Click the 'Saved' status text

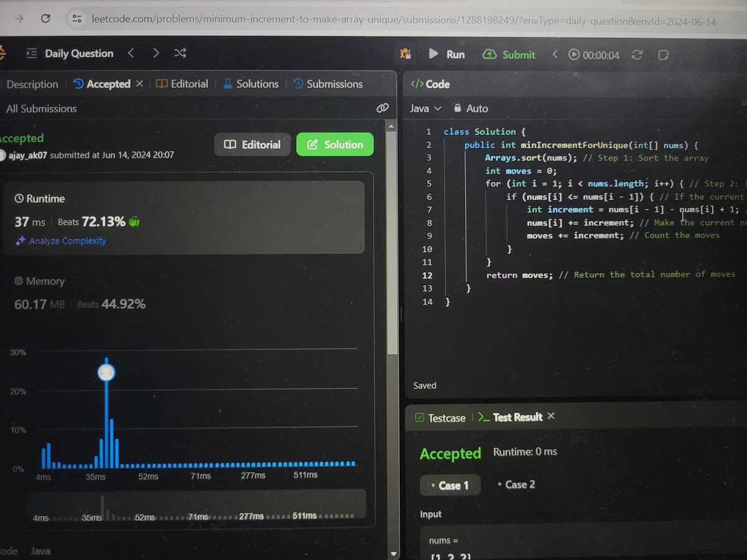pyautogui.click(x=425, y=386)
